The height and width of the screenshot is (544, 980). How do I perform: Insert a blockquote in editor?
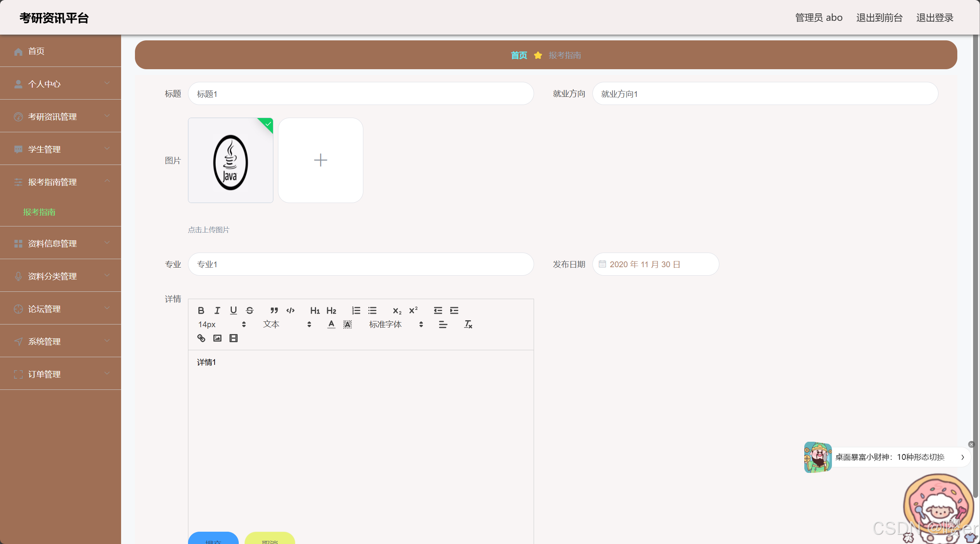click(274, 310)
